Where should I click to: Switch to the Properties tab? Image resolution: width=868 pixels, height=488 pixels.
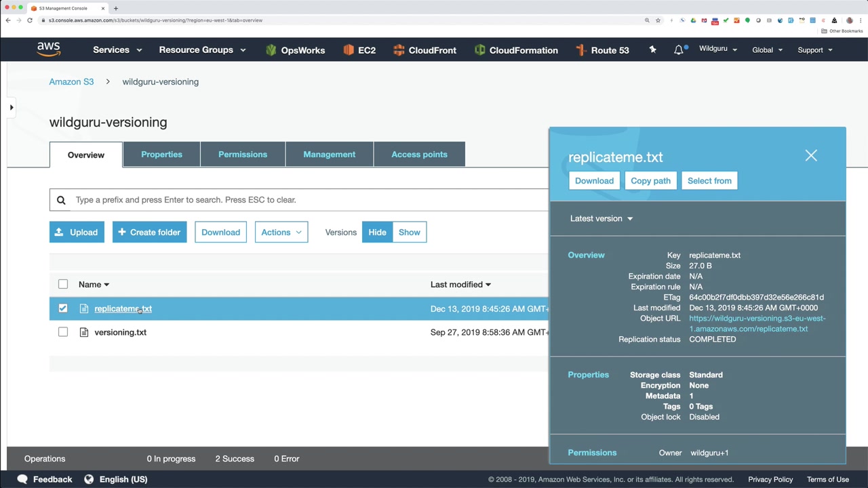(161, 155)
